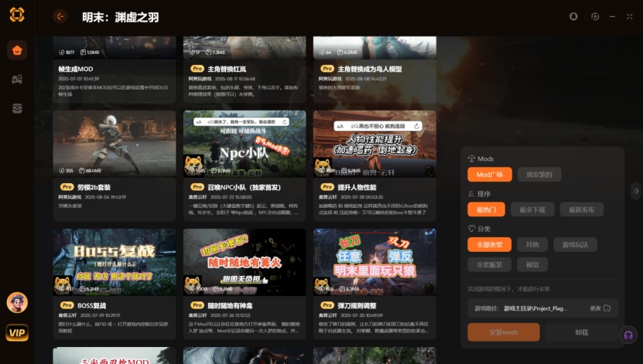The image size is (643, 364).
Task: Filter by 全部类型 category
Action: 489,244
